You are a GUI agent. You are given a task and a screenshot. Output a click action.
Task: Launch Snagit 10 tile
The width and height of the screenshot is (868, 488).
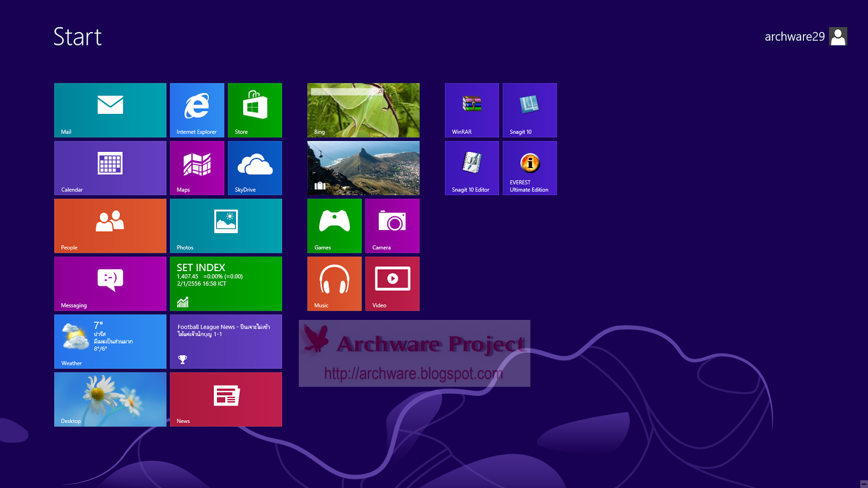coord(530,110)
